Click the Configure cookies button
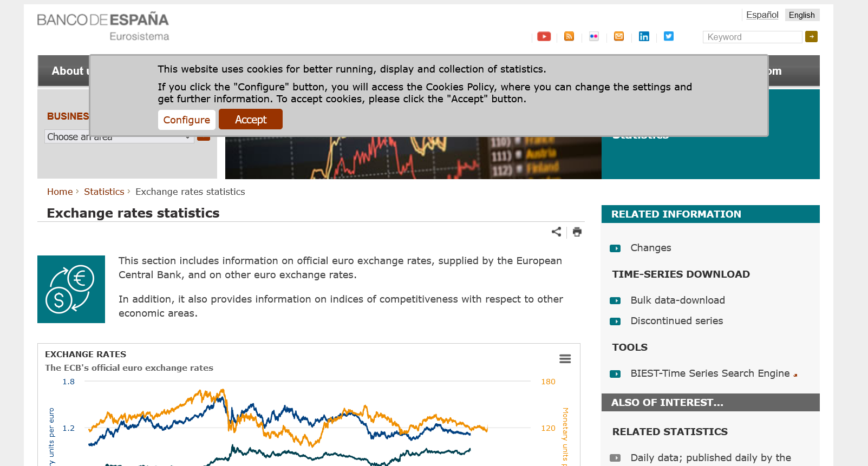Screen dimensions: 868x466 coord(186,120)
